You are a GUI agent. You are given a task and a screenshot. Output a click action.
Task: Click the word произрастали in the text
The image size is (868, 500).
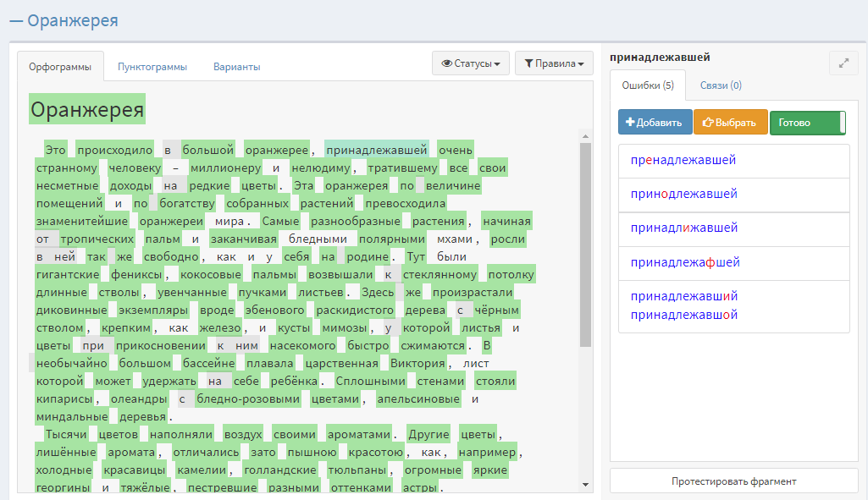pyautogui.click(x=473, y=292)
